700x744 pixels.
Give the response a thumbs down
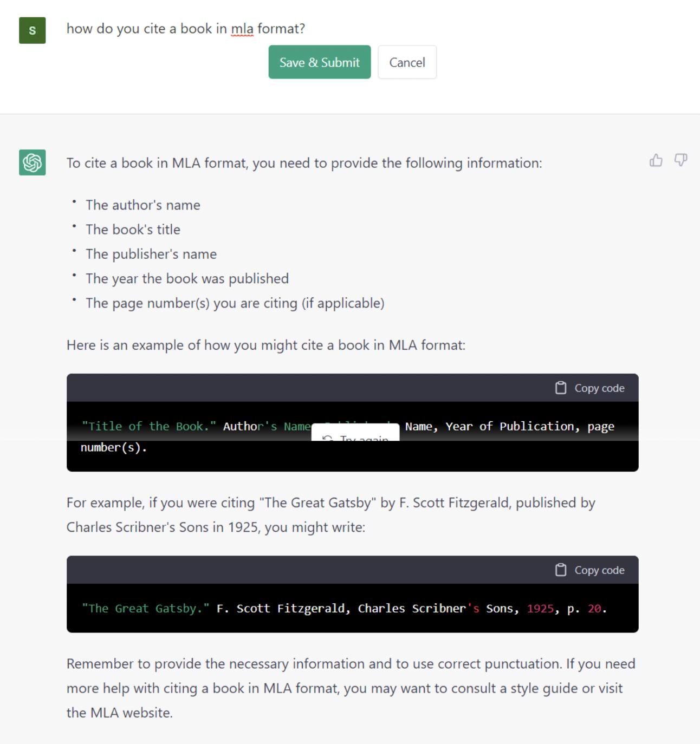coord(680,160)
